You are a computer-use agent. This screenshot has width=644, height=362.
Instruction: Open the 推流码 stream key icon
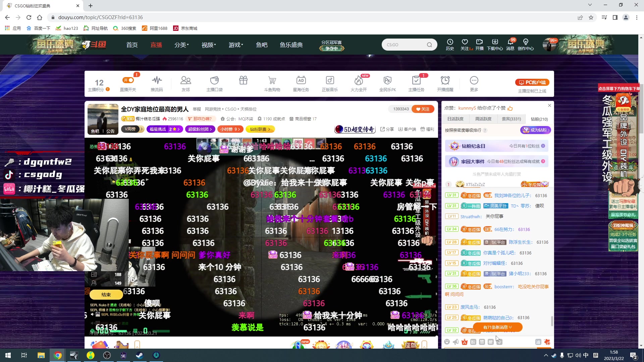click(157, 83)
